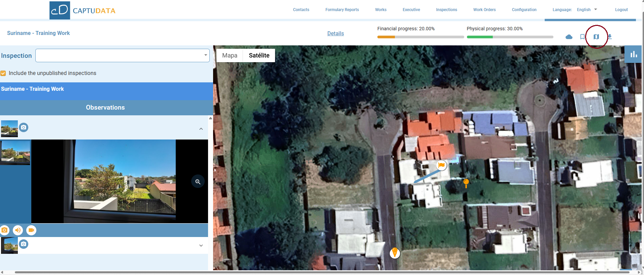Open the Language dropdown set to English
The image size is (644, 275).
[x=587, y=10]
